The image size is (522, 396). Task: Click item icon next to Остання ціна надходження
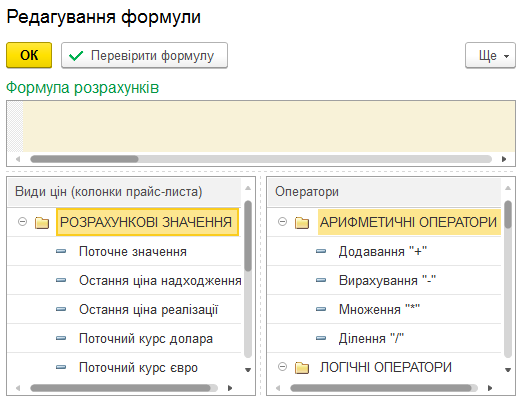tap(61, 280)
